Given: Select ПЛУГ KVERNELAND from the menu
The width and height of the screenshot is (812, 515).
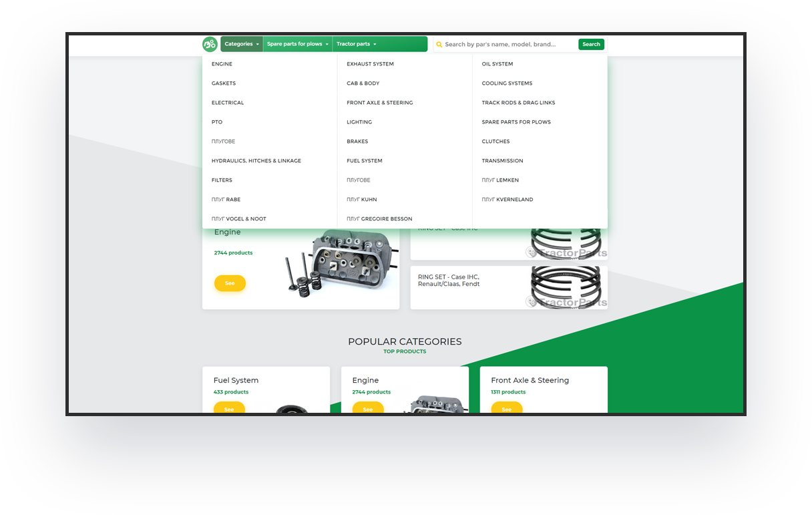Looking at the screenshot, I should [x=507, y=199].
